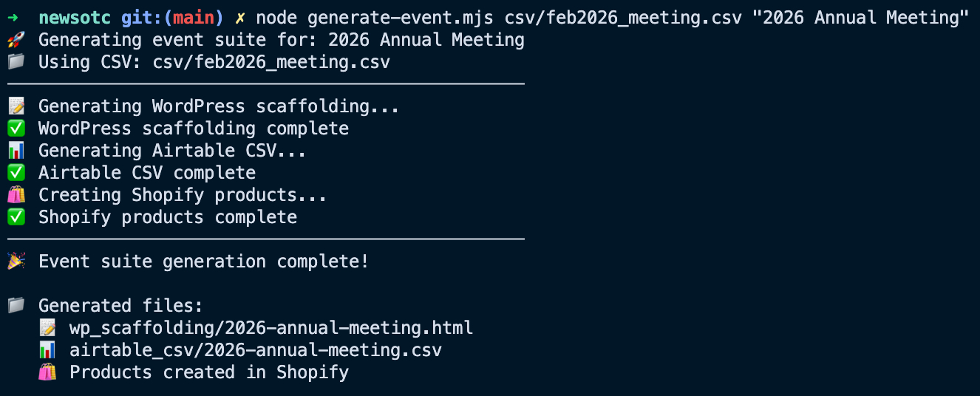Click the memo emoji before "Generating WordPress scaffolding"
980x396 pixels.
tap(16, 106)
